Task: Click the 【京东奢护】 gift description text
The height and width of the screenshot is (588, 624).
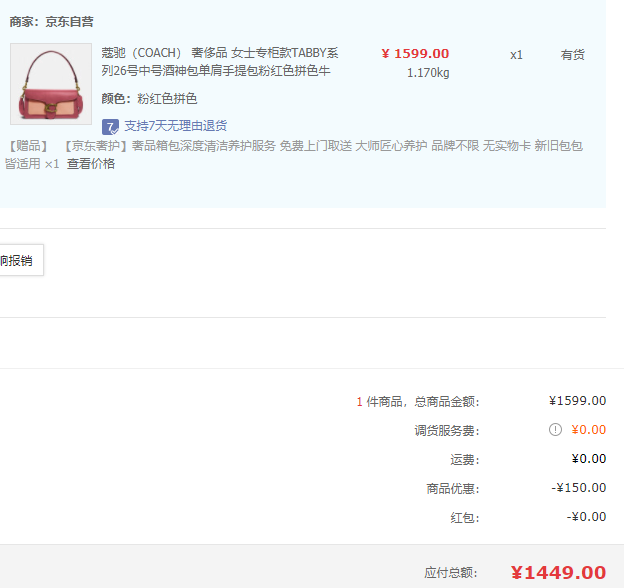Action: (294, 154)
